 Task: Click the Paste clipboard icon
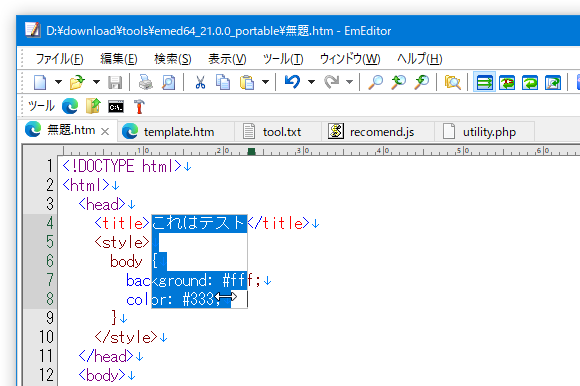tap(247, 82)
